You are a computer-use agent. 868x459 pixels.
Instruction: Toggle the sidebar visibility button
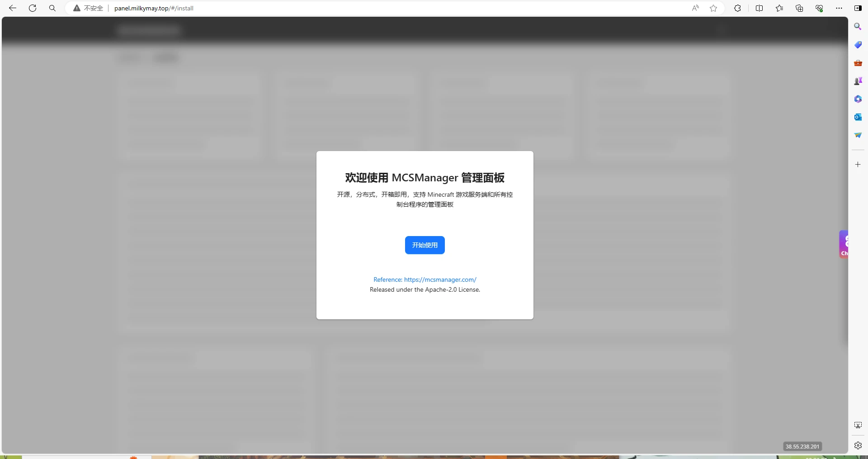click(858, 8)
